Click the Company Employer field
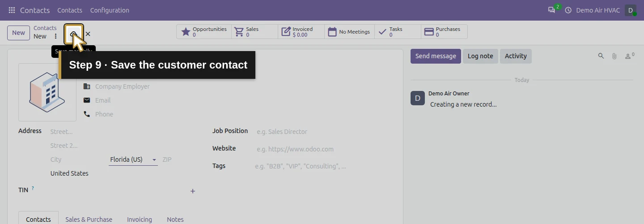644x224 pixels. pyautogui.click(x=123, y=86)
